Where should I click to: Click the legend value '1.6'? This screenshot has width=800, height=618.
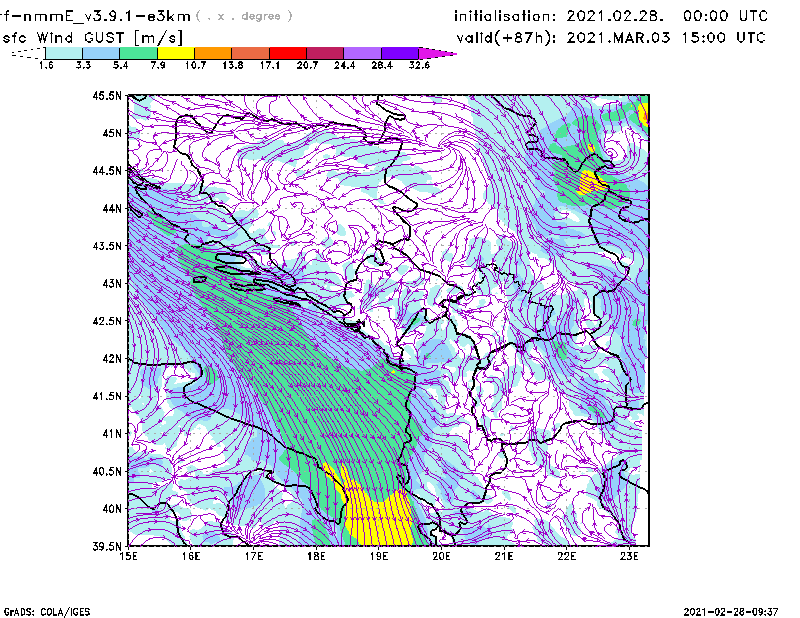46,65
